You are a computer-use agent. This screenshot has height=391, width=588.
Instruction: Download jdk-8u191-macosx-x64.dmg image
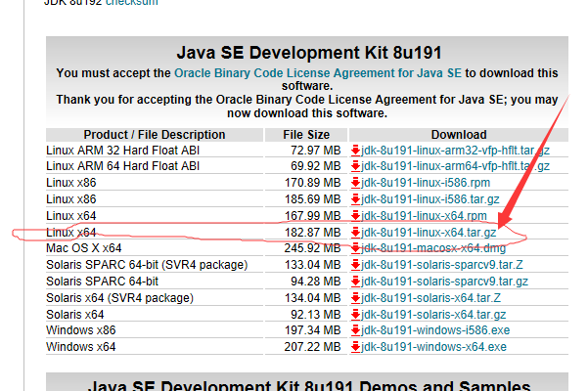click(x=433, y=248)
